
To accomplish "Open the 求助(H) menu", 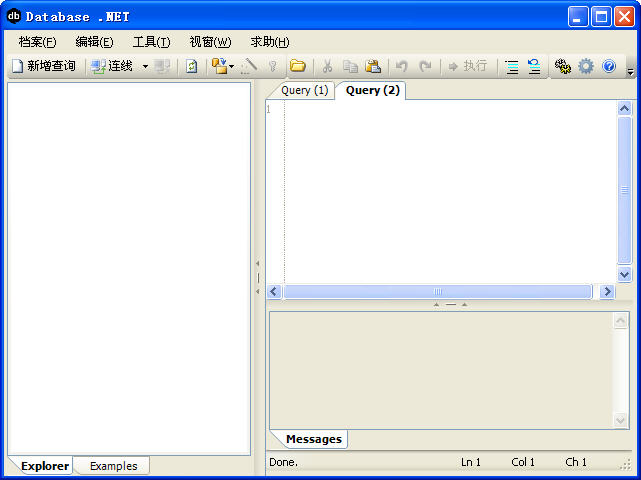I will pos(270,42).
